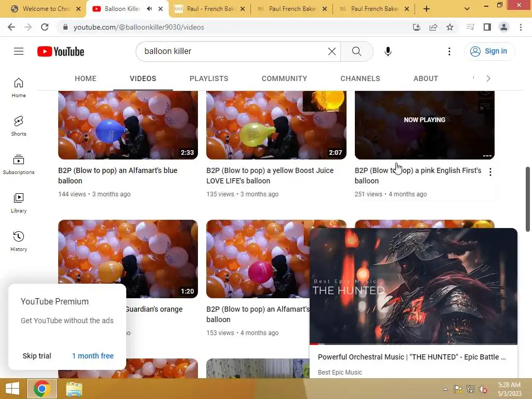Go to Home in the sidebar
Screen dimensions: 532x399
(19, 87)
